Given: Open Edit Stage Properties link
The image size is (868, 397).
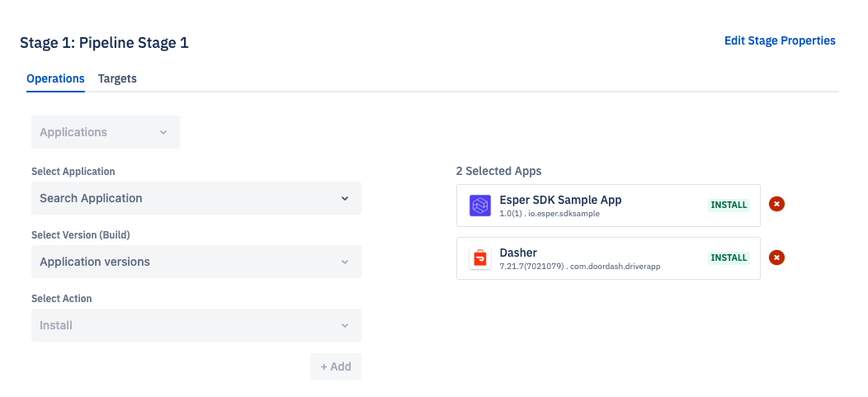Looking at the screenshot, I should (780, 40).
